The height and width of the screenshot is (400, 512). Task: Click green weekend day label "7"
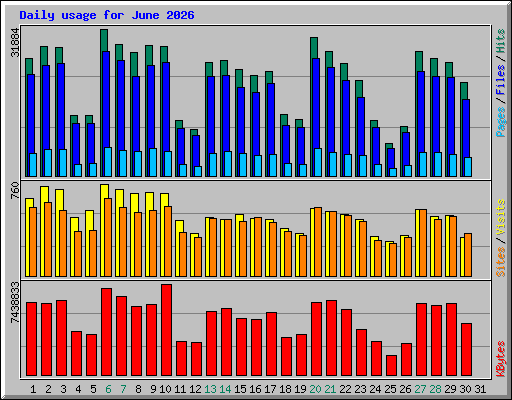123,389
